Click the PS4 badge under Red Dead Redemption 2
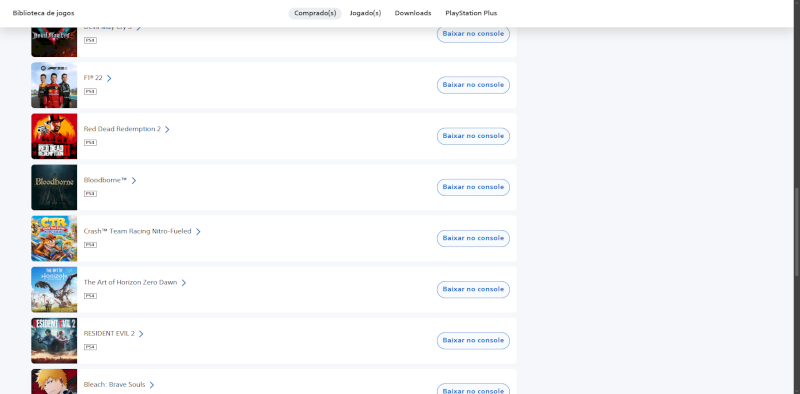Image resolution: width=800 pixels, height=394 pixels. 90,142
